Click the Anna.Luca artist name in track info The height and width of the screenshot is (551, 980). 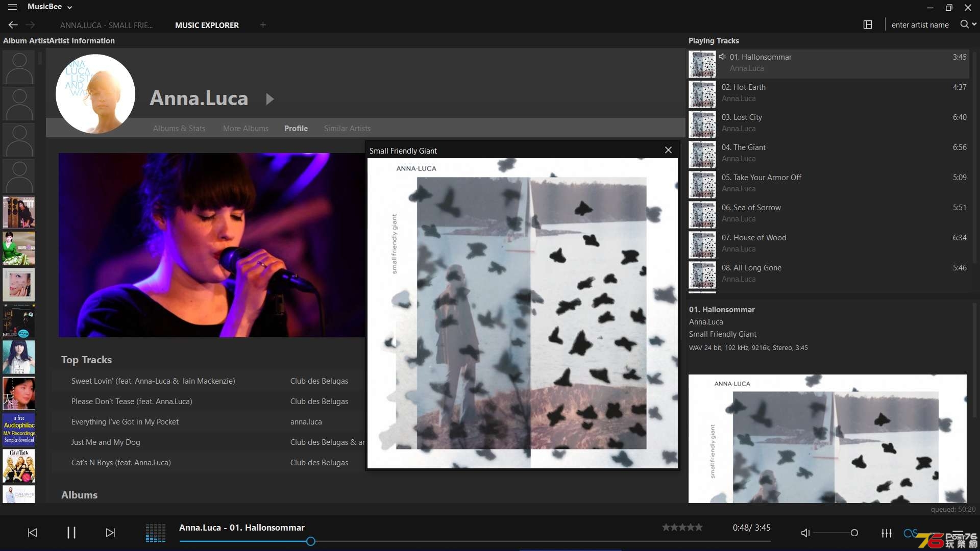[x=706, y=321]
